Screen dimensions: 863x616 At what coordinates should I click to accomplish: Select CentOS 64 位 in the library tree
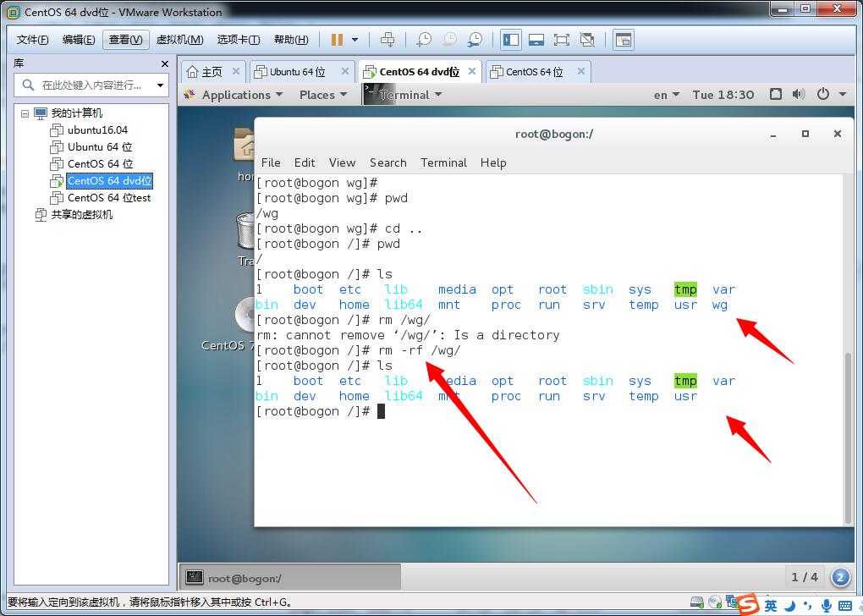pos(100,164)
